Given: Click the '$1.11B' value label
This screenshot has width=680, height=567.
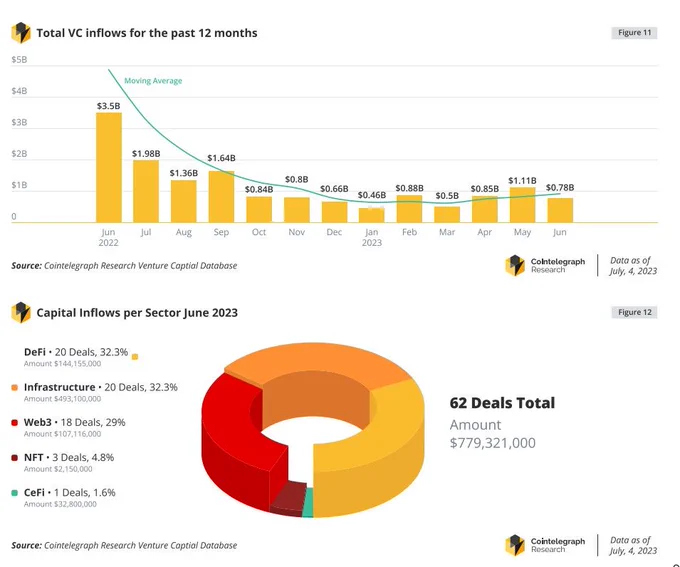Looking at the screenshot, I should click(523, 180).
